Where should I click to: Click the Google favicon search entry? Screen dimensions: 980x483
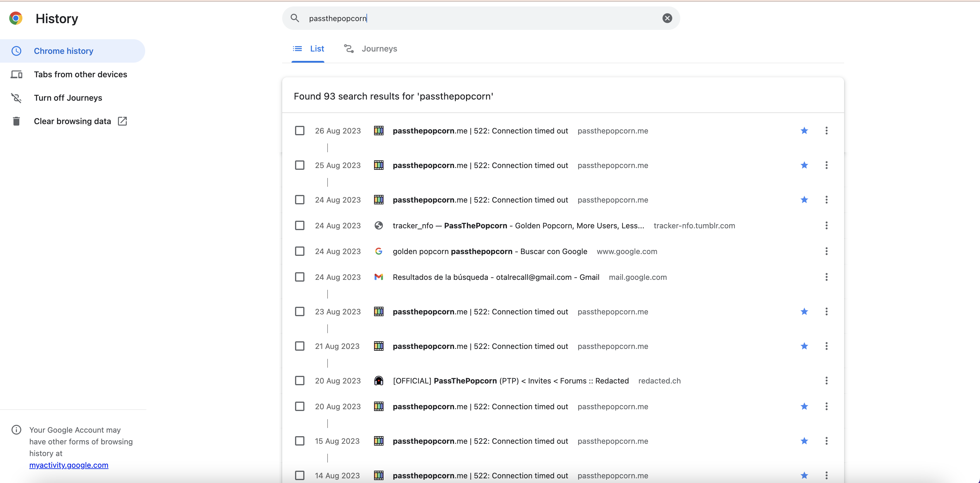(x=378, y=251)
